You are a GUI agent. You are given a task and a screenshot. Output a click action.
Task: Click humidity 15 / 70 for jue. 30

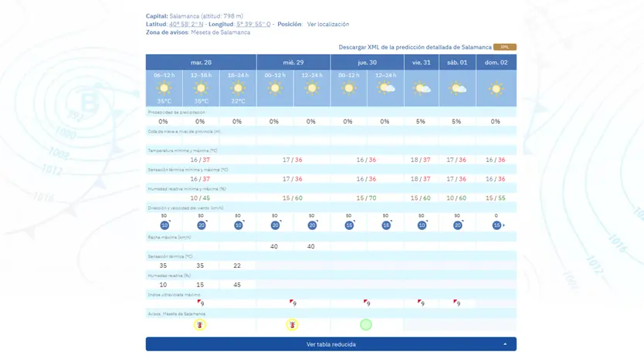(366, 198)
